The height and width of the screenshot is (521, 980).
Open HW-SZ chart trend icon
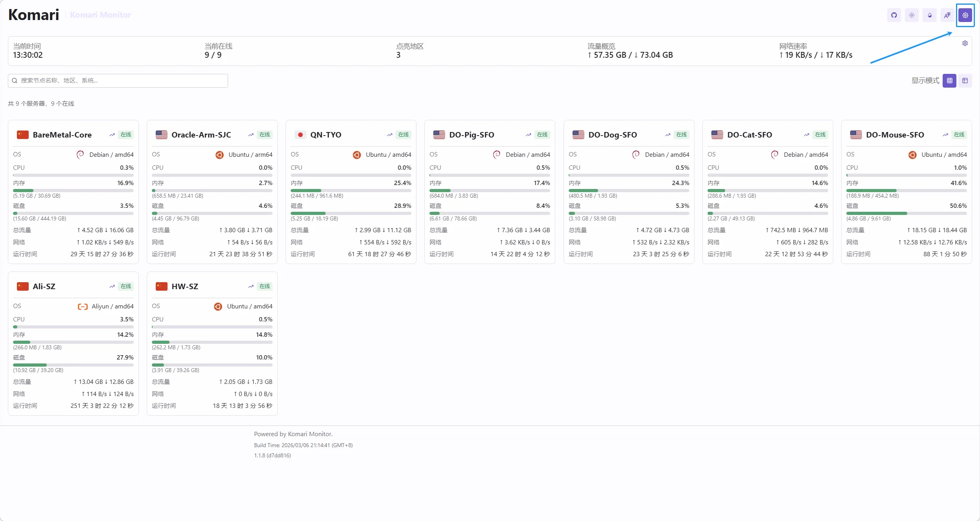251,286
